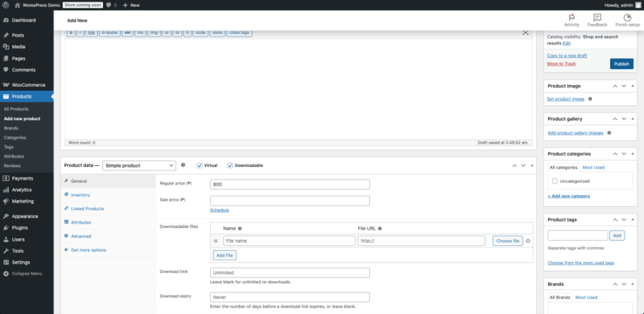Screen dimensions: 644x314
Task: Remove the downloadable file row with delete icon
Action: pyautogui.click(x=528, y=241)
